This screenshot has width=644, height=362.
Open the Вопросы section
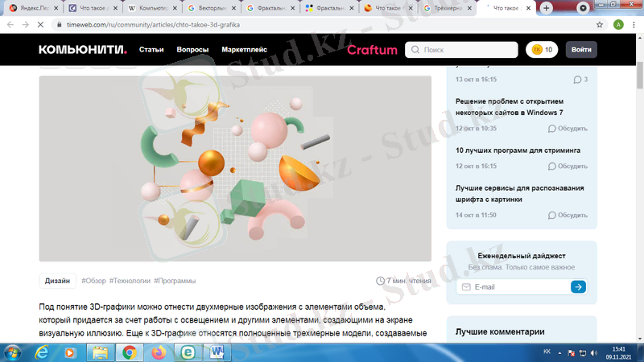coord(192,50)
